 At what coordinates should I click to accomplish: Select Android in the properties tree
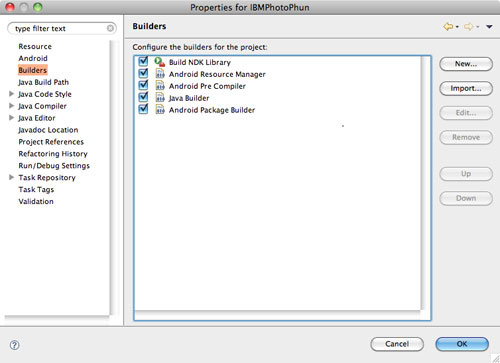point(33,58)
